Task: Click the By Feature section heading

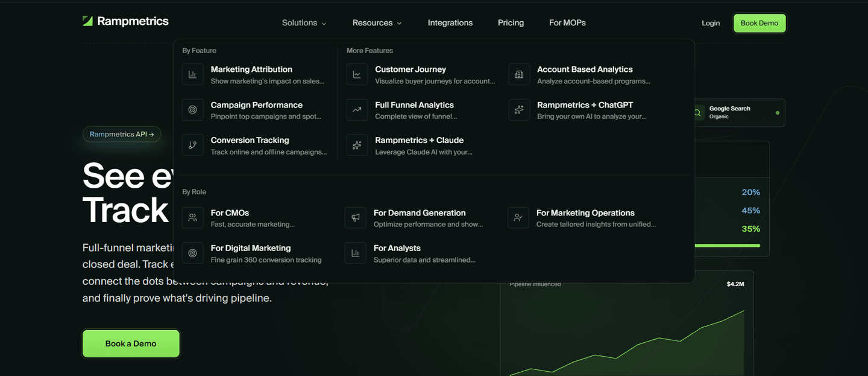Action: (x=200, y=51)
